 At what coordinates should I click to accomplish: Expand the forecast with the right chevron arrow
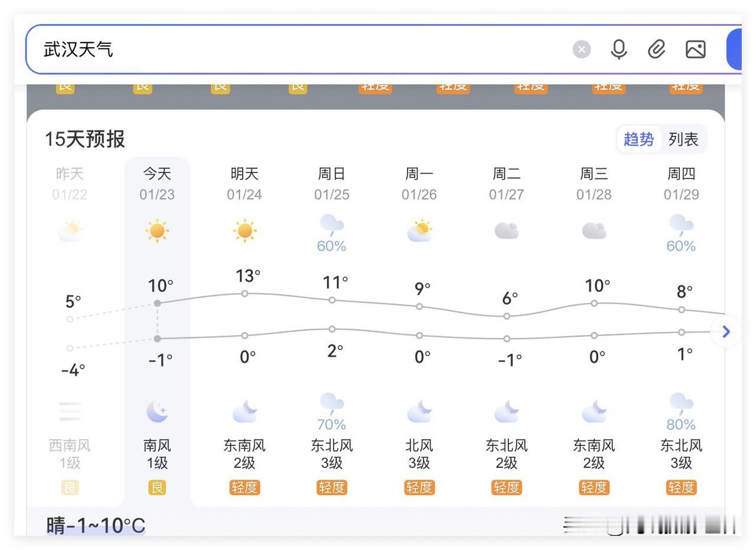point(726,331)
